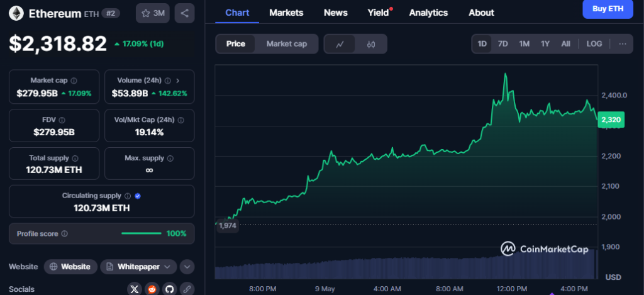The width and height of the screenshot is (644, 295).
Task: Click the verified circulating supply badge
Action: (x=138, y=196)
